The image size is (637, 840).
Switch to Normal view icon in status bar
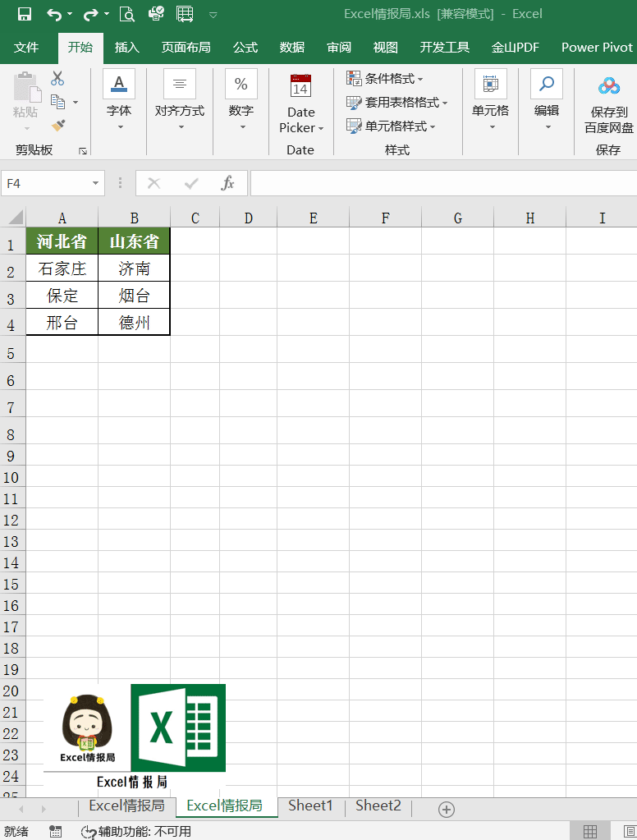click(x=590, y=831)
